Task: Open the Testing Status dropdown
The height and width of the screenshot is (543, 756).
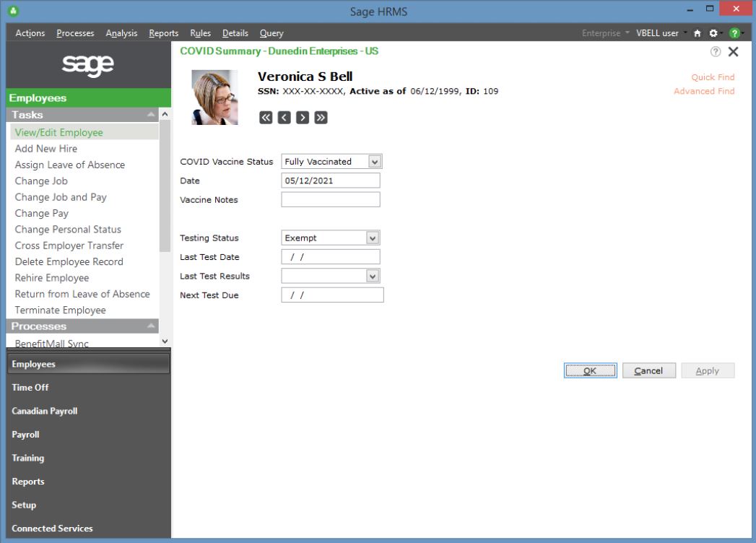Action: pos(373,238)
